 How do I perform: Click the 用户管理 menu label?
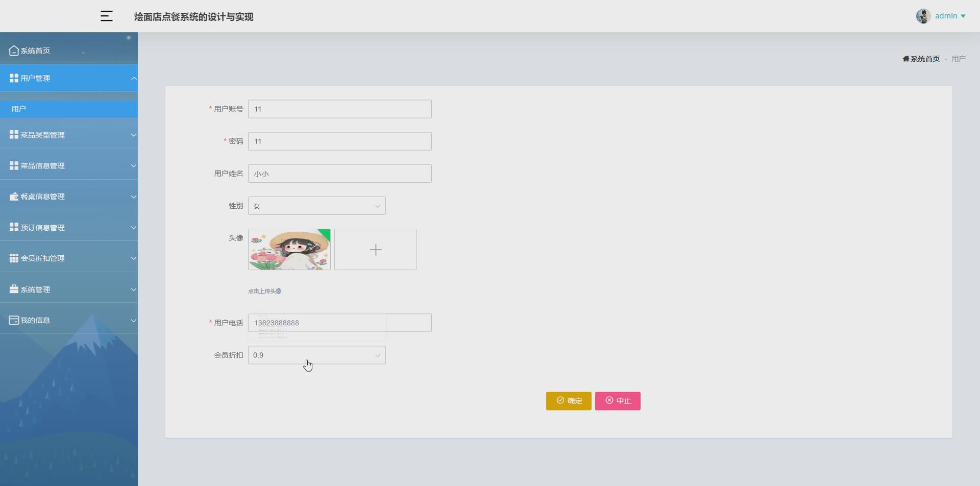point(35,78)
